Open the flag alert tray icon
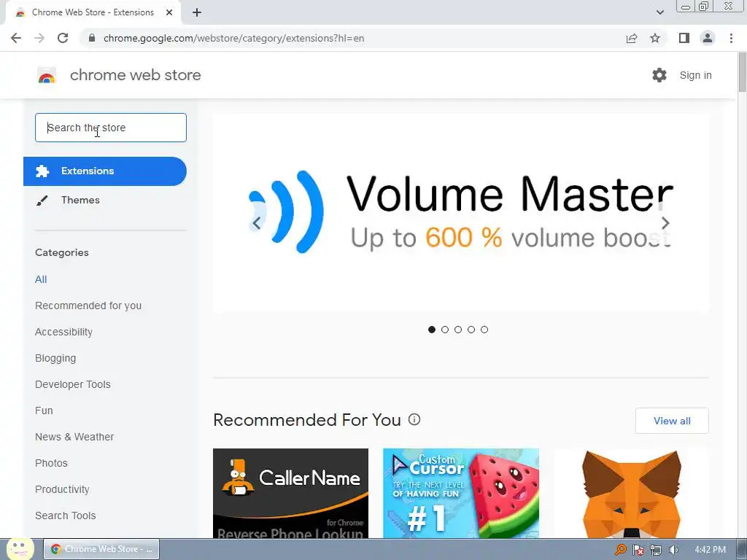This screenshot has height=560, width=747. coord(638,550)
